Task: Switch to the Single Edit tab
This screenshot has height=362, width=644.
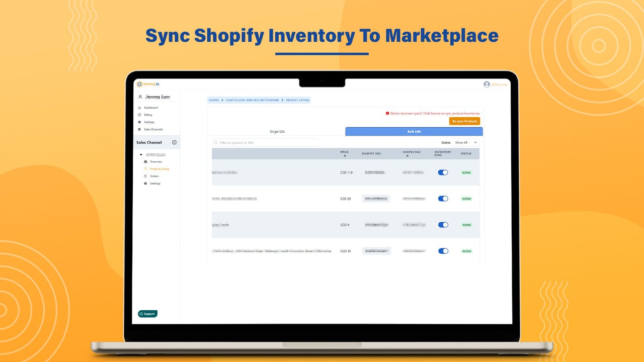Action: (x=277, y=132)
